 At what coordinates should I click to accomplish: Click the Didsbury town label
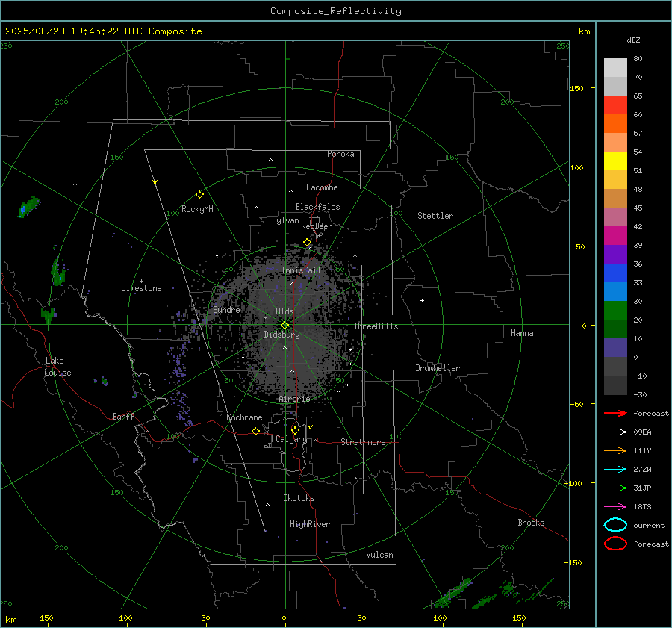pos(282,335)
